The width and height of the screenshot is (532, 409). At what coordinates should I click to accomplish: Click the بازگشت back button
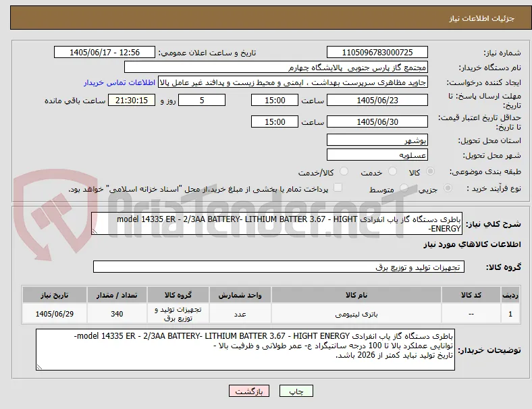(x=249, y=391)
